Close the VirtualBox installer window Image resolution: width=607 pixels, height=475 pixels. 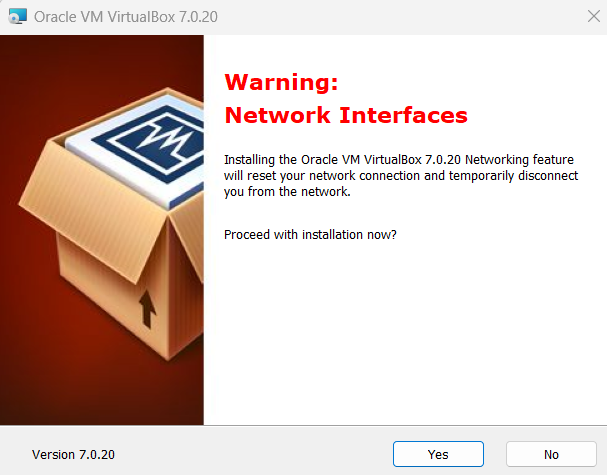tap(589, 17)
